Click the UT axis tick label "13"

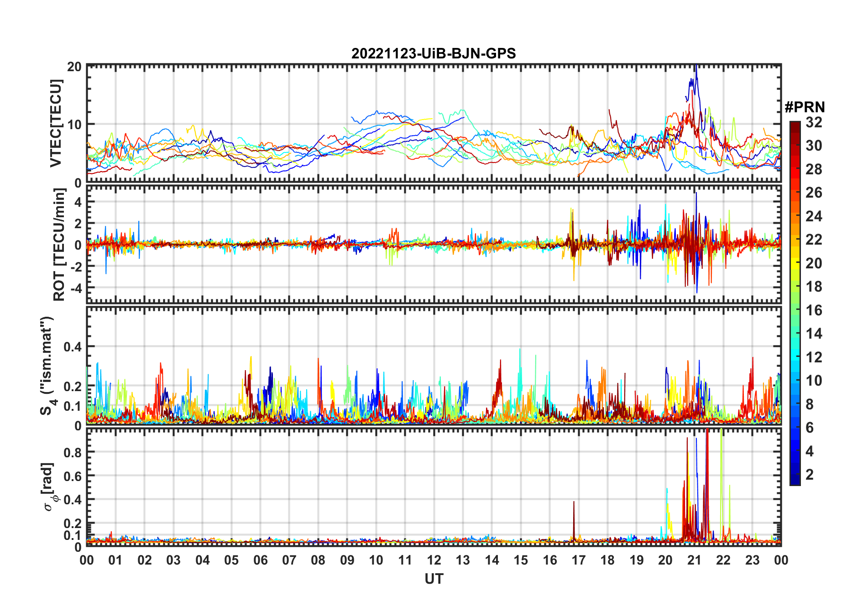(x=463, y=560)
